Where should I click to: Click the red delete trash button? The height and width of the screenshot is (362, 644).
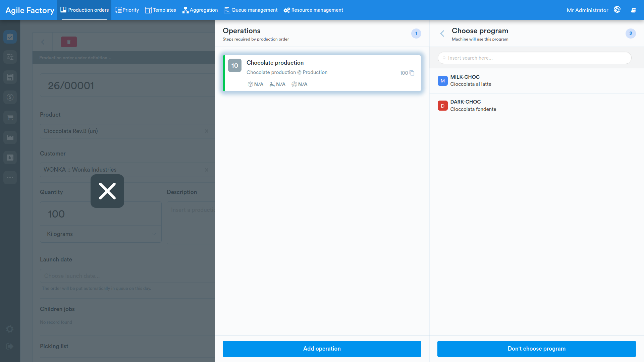(x=69, y=42)
